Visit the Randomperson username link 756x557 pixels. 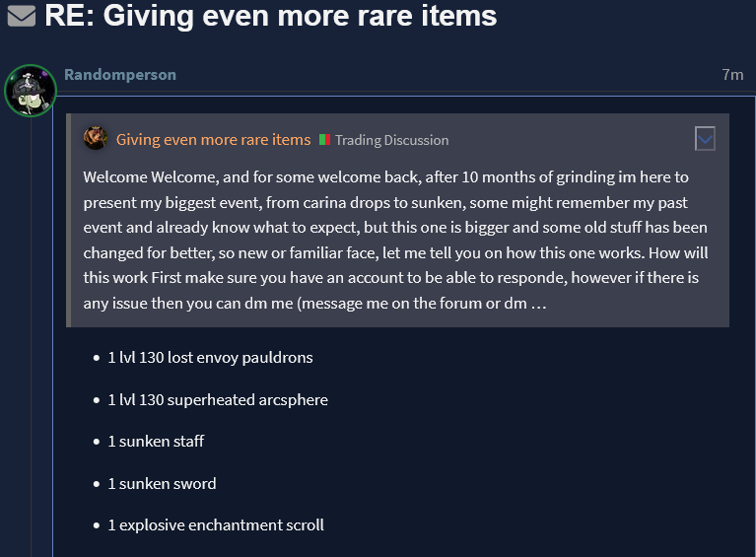tap(120, 75)
